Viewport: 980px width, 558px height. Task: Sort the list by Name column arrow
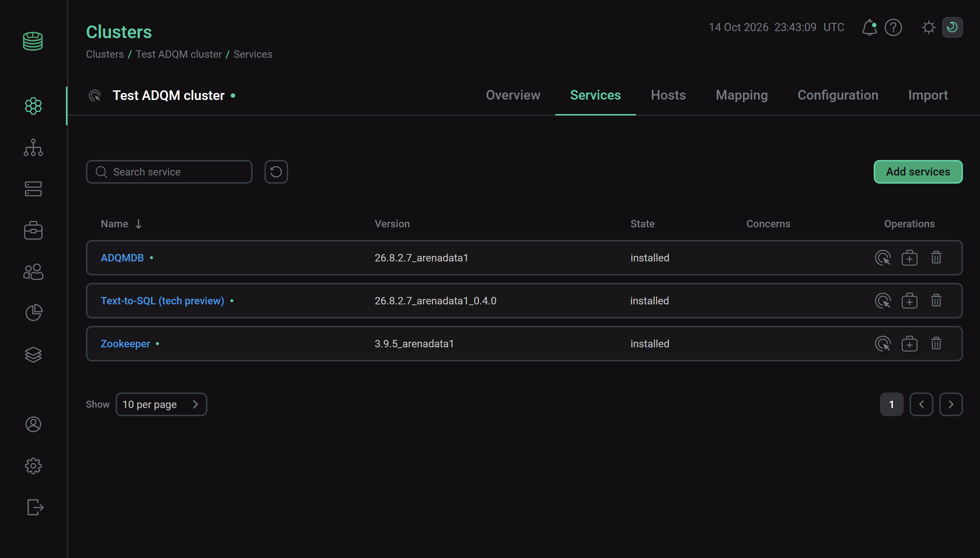tap(139, 224)
